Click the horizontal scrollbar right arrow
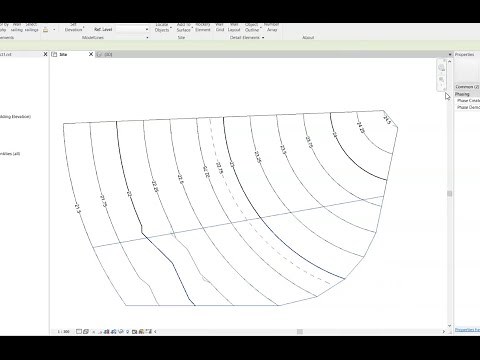Image resolution: width=480 pixels, height=360 pixels. 444,331
